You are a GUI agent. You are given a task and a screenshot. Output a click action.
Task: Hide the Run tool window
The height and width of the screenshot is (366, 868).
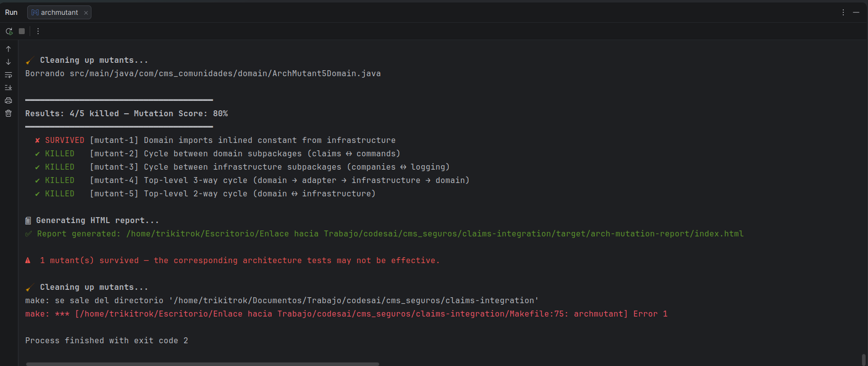856,12
